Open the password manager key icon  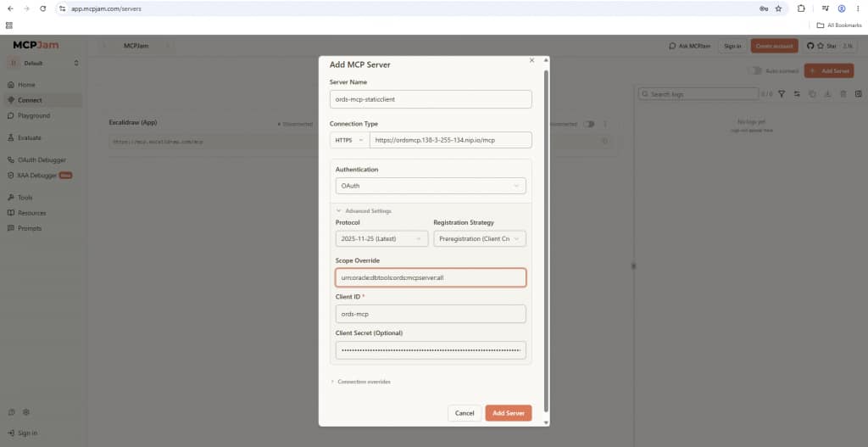pyautogui.click(x=764, y=8)
